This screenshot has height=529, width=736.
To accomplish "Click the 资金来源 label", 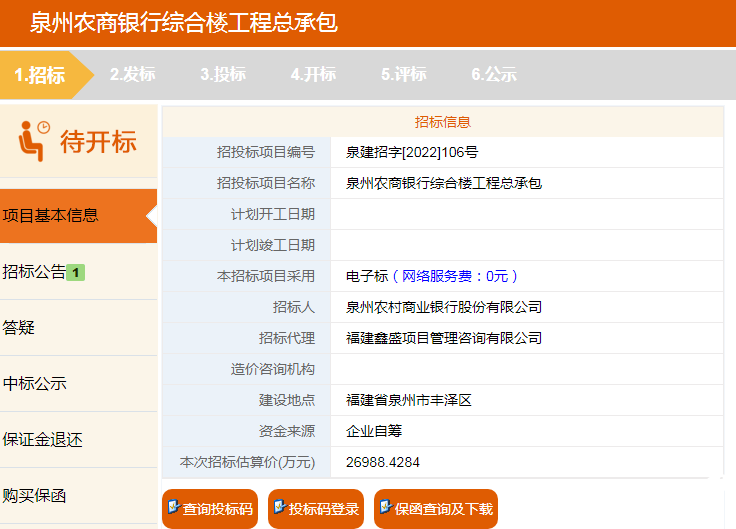I will point(287,431).
